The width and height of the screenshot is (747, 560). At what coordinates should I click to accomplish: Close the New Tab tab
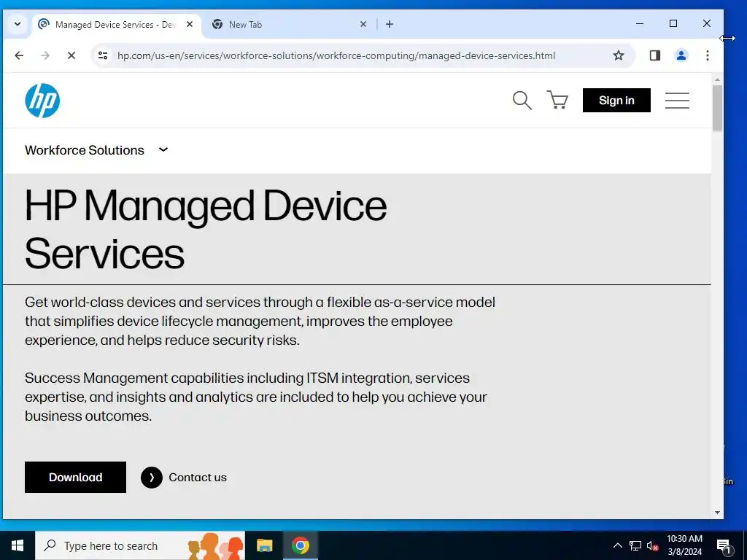tap(363, 24)
